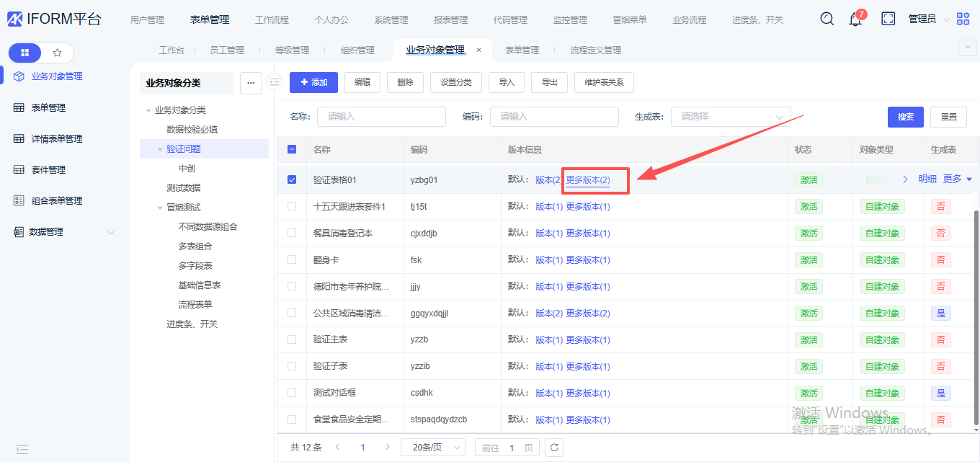Switch to the favorites star view

[x=58, y=53]
